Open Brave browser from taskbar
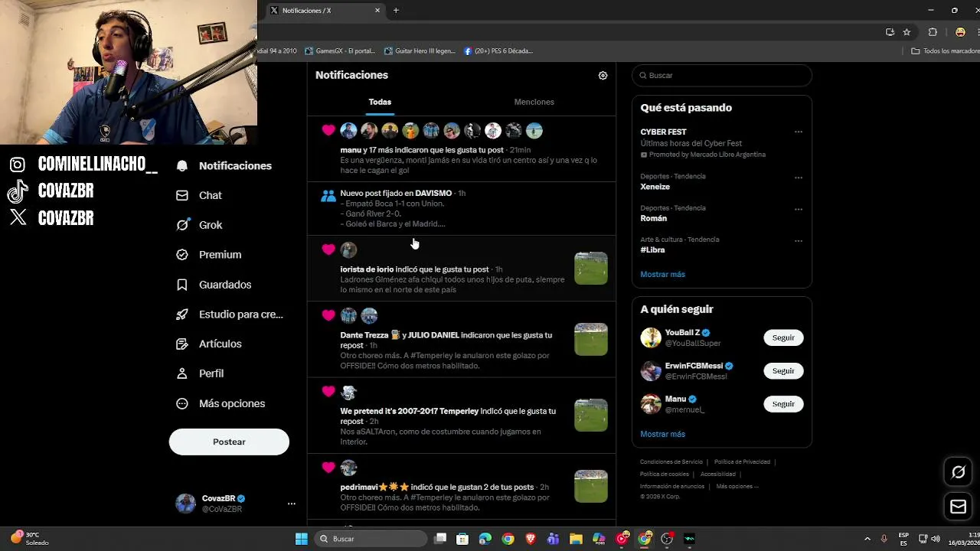980x551 pixels. click(x=531, y=539)
